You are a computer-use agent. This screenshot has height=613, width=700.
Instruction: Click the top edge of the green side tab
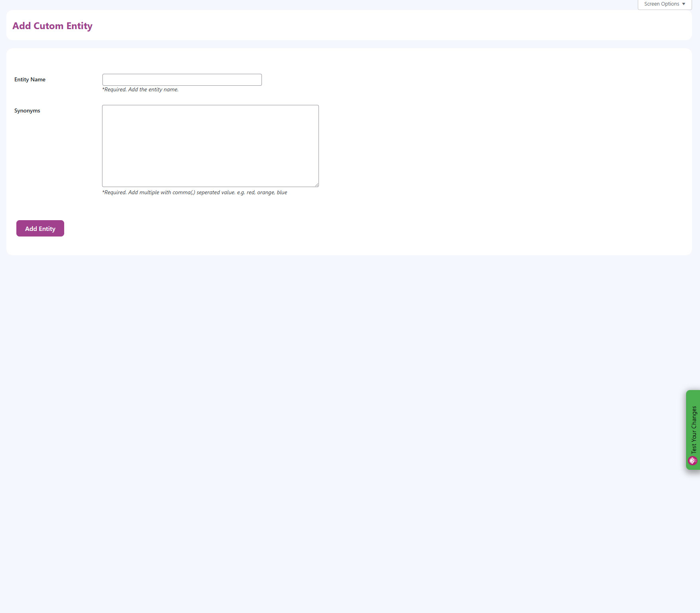693,392
